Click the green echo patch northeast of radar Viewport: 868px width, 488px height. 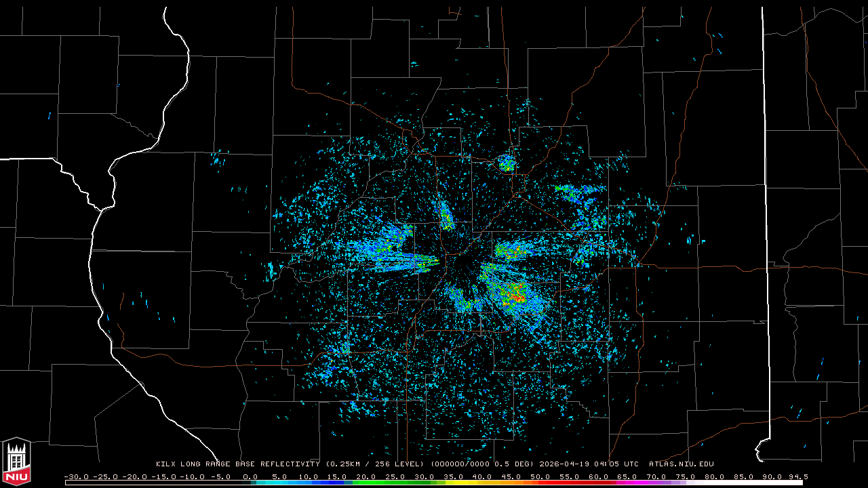pos(570,192)
